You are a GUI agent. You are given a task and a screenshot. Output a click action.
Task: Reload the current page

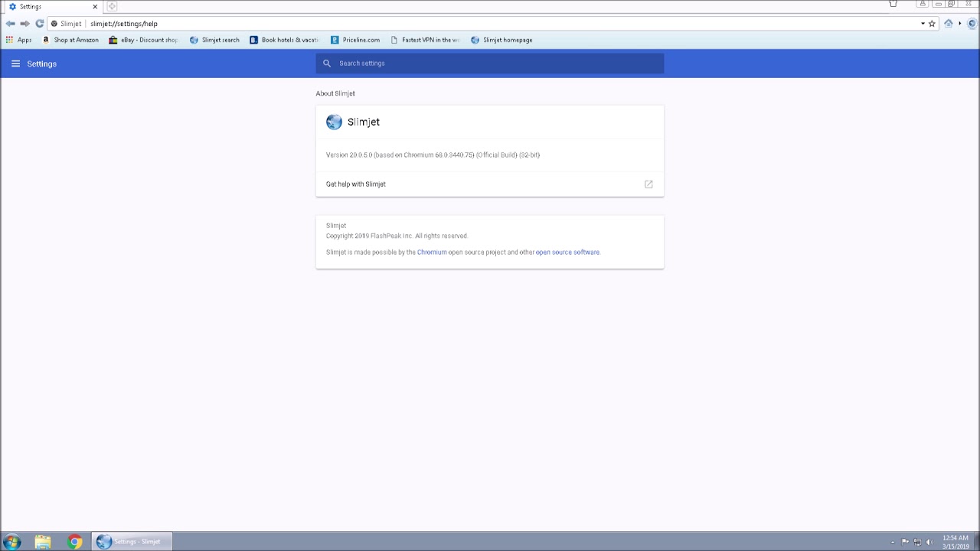point(39,24)
